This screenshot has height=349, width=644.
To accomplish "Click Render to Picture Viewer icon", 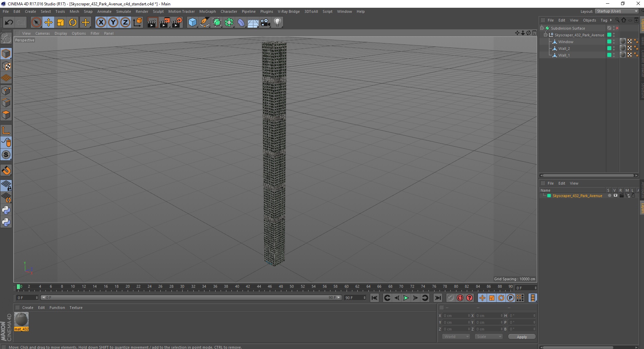I will click(165, 23).
